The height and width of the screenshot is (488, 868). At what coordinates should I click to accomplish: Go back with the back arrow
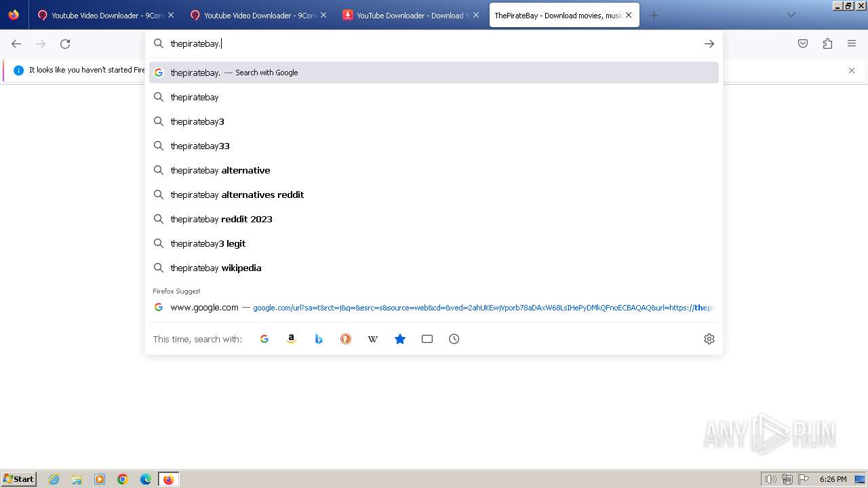[x=16, y=43]
